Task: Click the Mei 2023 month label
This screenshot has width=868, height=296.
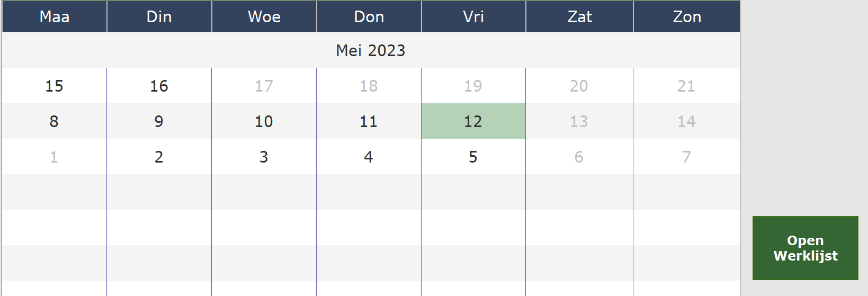Action: tap(371, 50)
